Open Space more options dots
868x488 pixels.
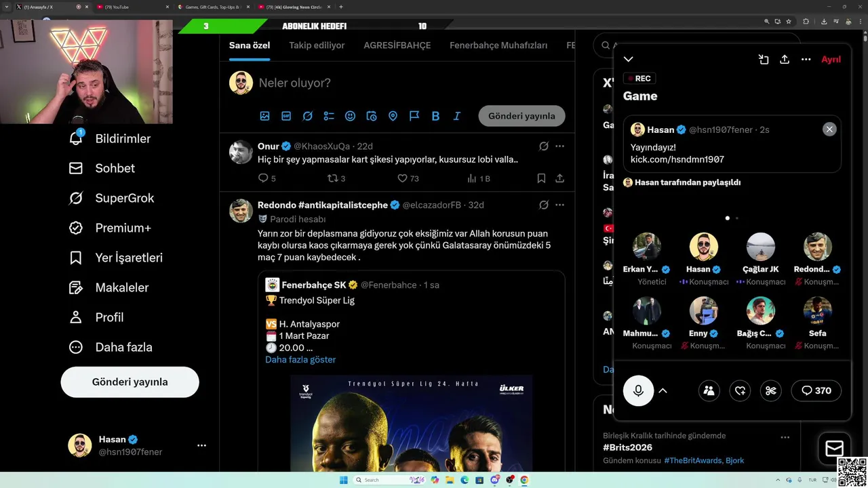(806, 59)
